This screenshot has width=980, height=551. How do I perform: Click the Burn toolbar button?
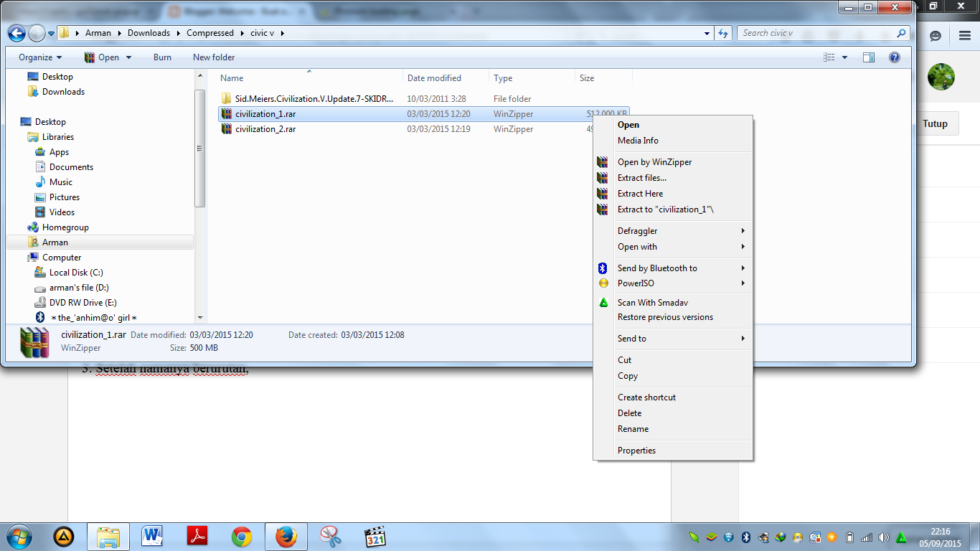pos(162,57)
